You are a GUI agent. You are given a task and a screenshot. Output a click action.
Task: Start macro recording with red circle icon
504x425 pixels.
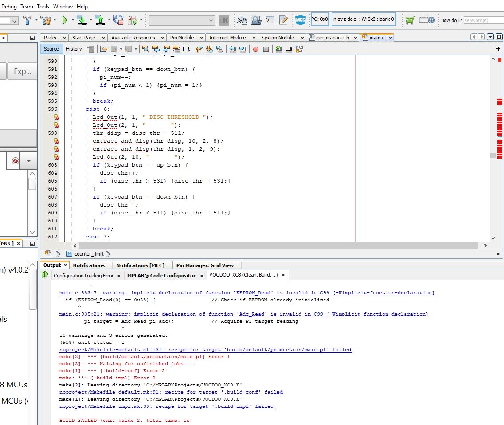(256, 49)
